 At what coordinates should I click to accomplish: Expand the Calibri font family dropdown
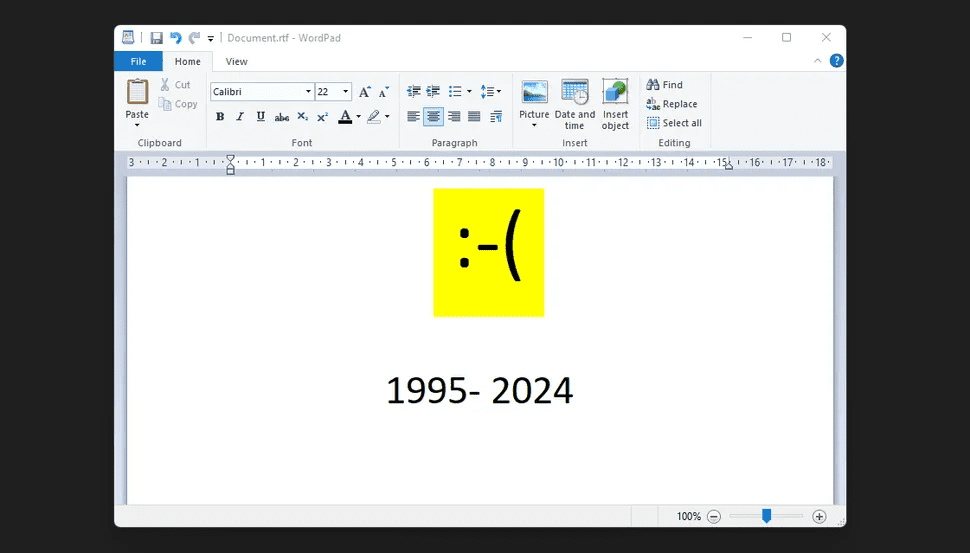click(308, 91)
